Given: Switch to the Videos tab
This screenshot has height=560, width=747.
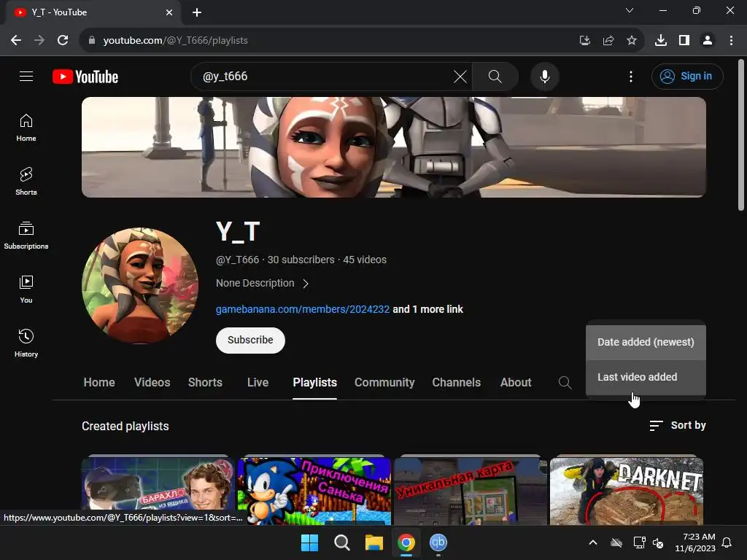Looking at the screenshot, I should point(152,382).
